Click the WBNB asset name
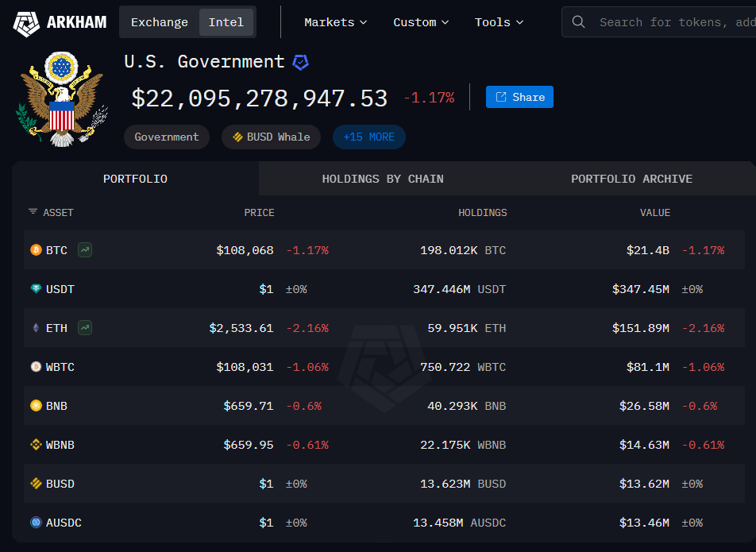This screenshot has height=552, width=756. click(x=60, y=445)
